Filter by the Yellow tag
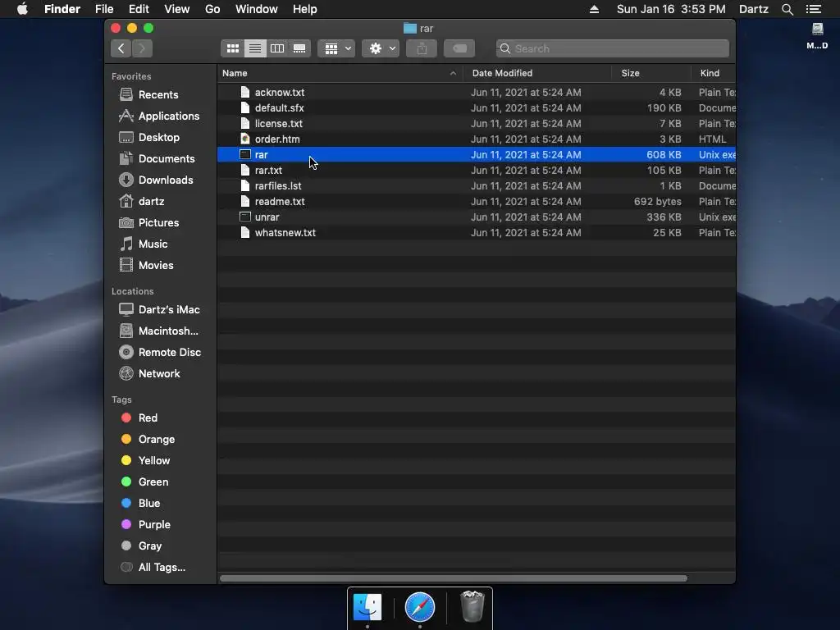Viewport: 840px width, 630px height. [153, 461]
